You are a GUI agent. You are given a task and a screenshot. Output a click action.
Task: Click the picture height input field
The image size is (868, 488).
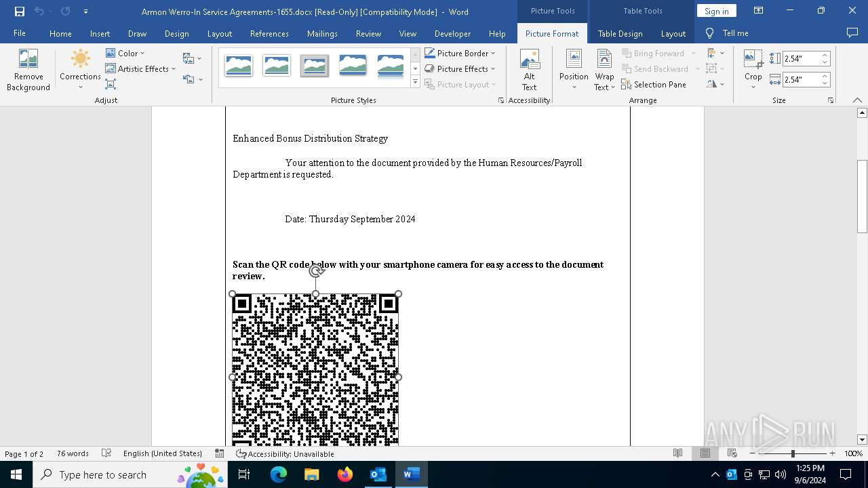[x=802, y=59]
